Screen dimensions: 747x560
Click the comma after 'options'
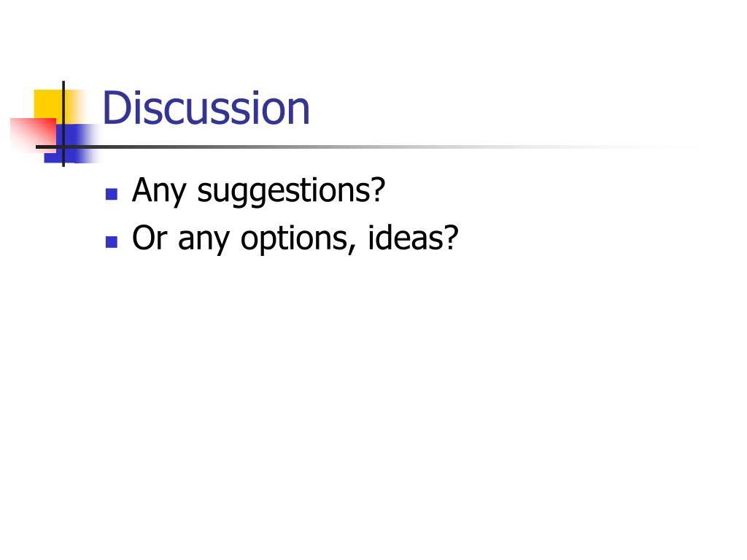pyautogui.click(x=353, y=249)
